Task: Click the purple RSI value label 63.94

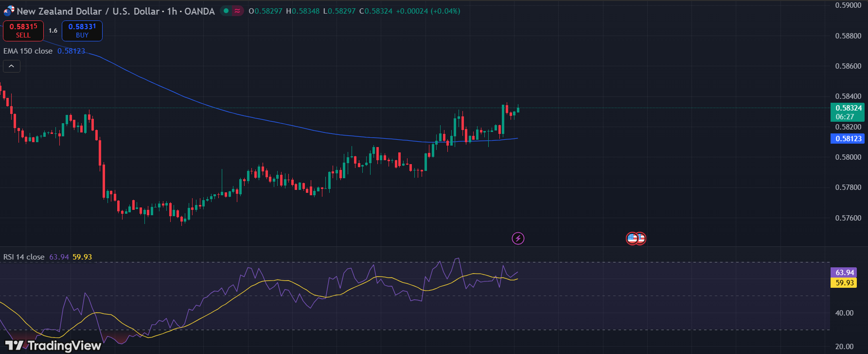Action: click(845, 273)
